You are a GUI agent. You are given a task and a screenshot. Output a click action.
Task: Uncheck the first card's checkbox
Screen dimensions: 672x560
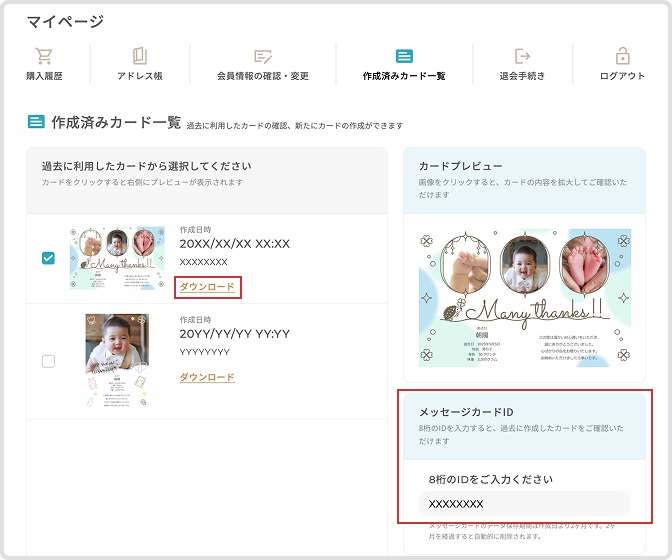coord(48,258)
